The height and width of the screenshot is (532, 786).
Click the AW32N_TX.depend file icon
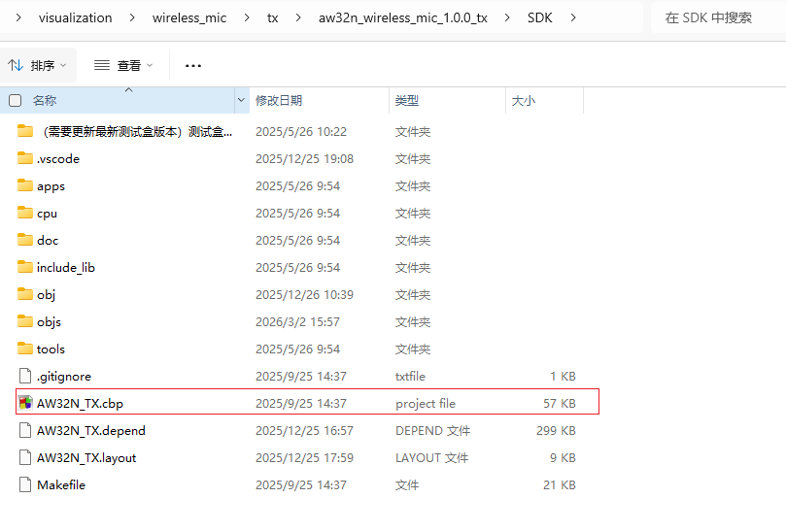[25, 430]
